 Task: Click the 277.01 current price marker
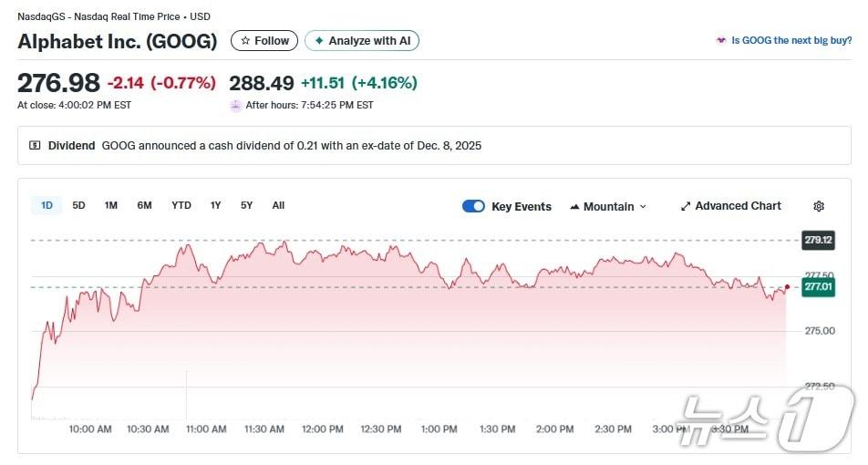pos(818,287)
